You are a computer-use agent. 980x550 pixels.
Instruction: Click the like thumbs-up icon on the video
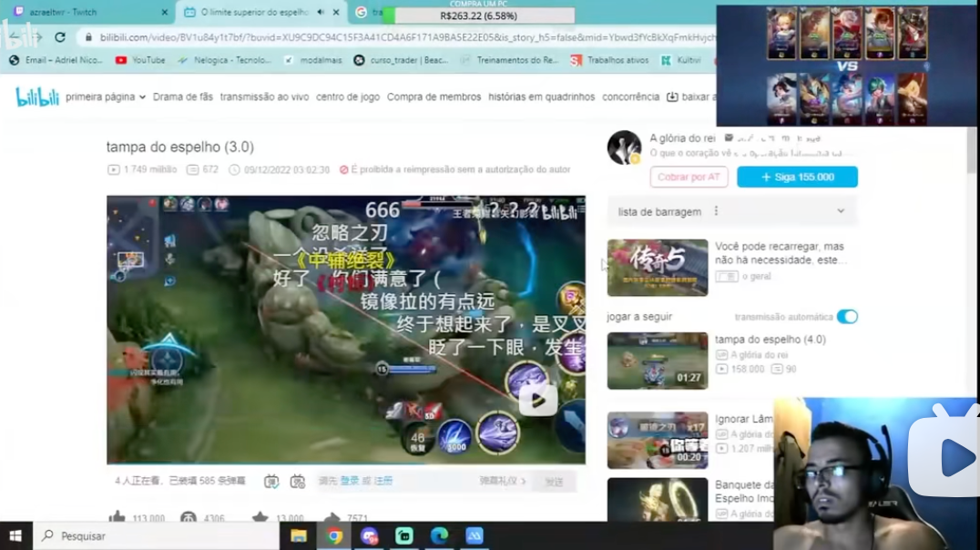(119, 516)
